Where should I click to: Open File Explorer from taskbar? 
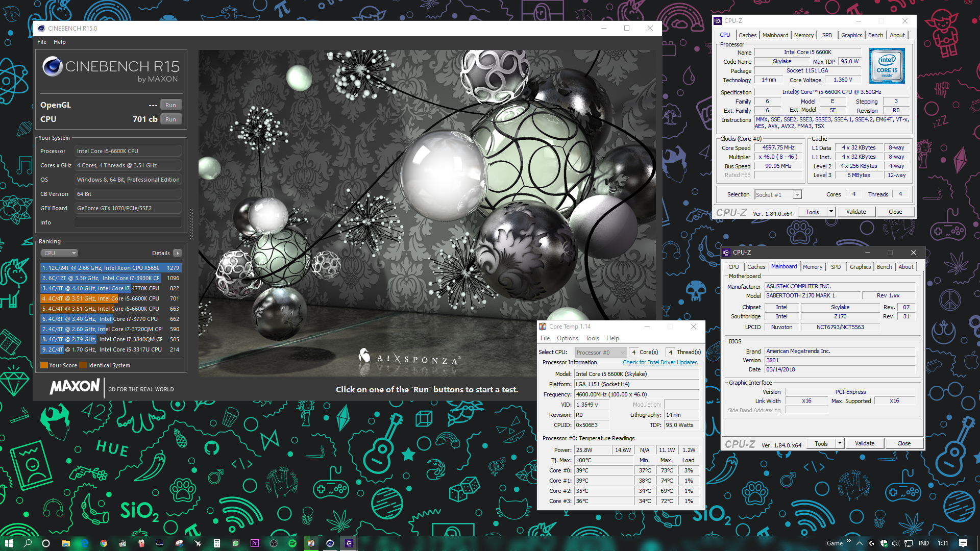coord(65,543)
